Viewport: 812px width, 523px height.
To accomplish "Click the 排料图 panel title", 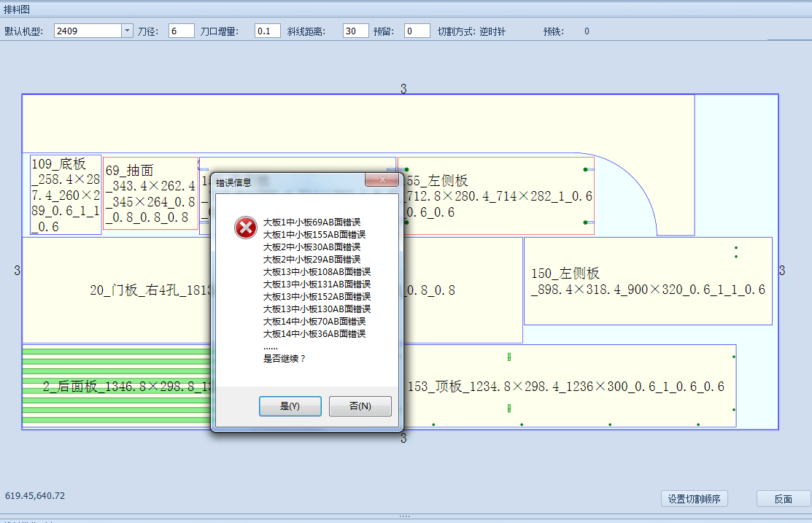I will [x=17, y=9].
